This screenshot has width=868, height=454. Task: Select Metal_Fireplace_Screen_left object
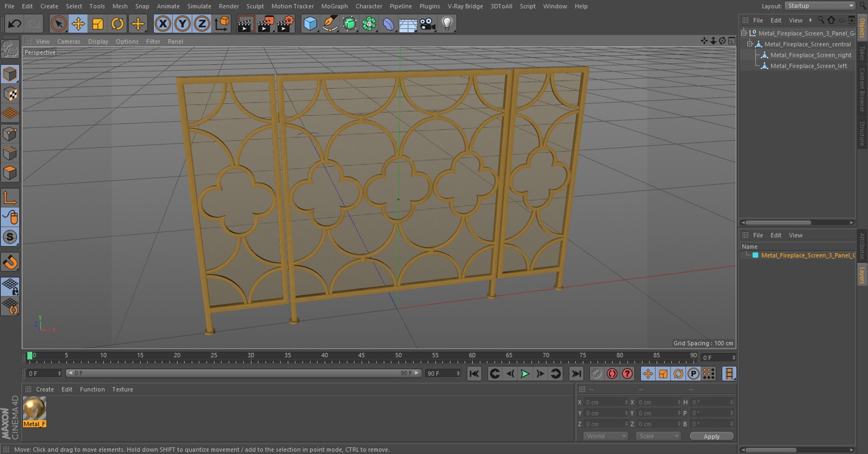(x=808, y=66)
